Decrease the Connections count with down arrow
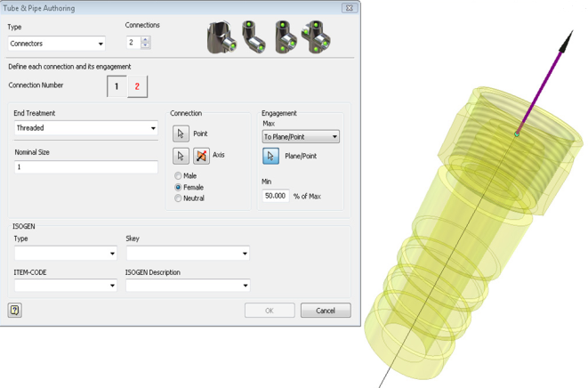This screenshot has height=388, width=588. (x=145, y=45)
